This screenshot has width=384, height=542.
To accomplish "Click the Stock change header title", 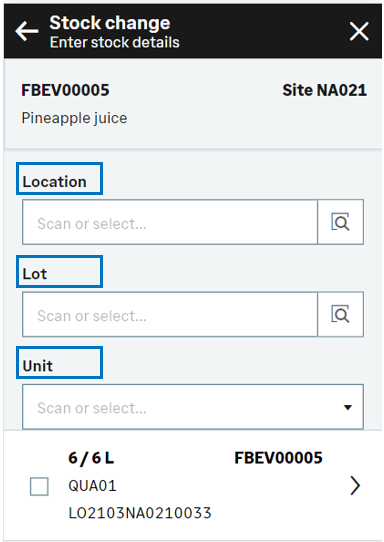I will 110,23.
